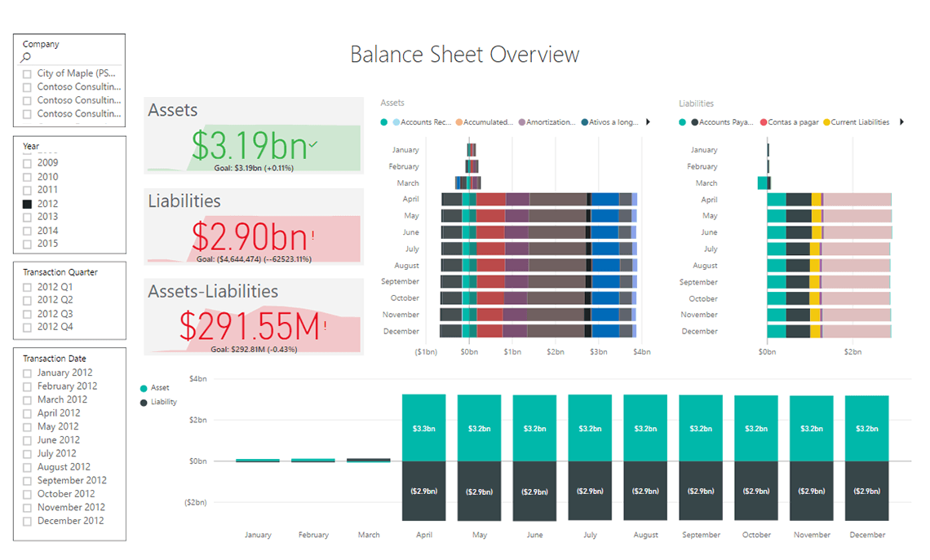Click the Asset teal legend marker
Image resolution: width=930 pixels, height=560 pixels.
pos(144,389)
